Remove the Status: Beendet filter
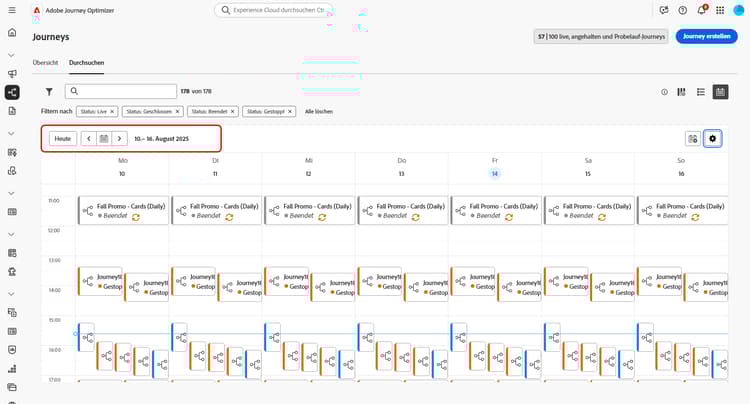Screen dimensions: 750x404 (233, 111)
